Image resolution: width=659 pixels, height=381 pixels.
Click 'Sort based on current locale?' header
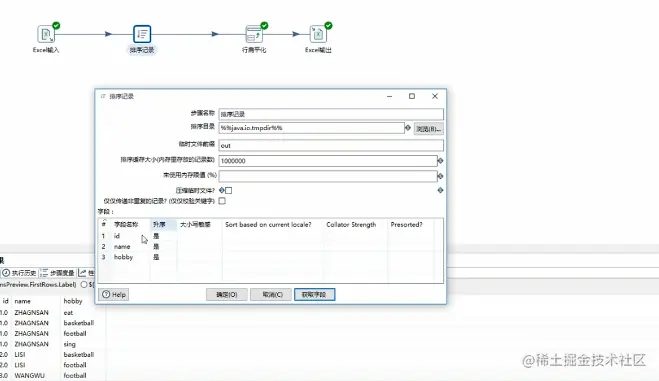(268, 224)
